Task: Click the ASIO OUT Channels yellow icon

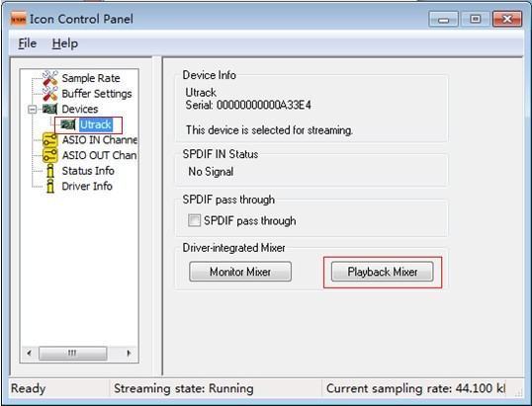Action: [50, 155]
